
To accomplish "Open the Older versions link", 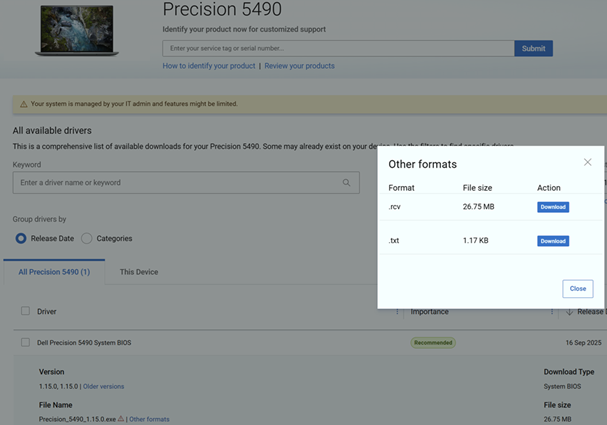I will 104,386.
